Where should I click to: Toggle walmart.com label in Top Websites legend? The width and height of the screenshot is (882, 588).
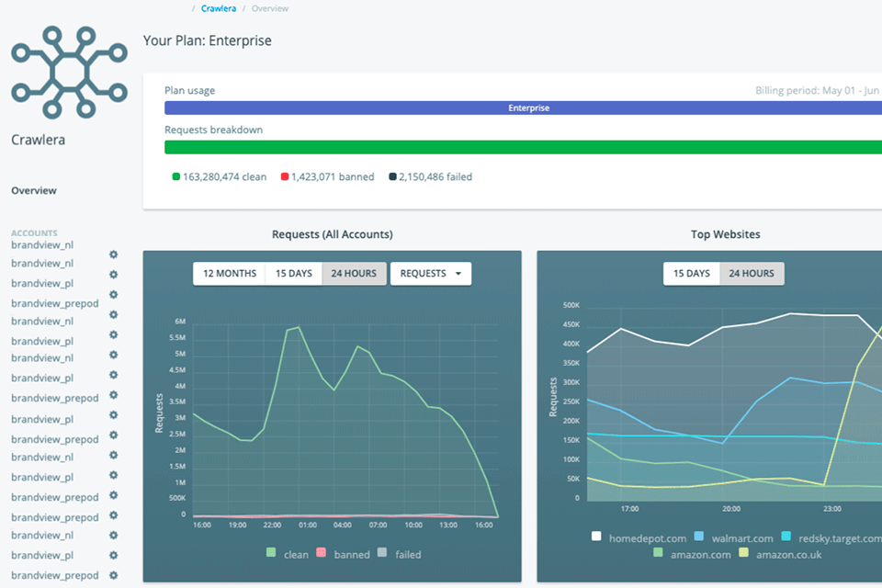click(x=740, y=537)
